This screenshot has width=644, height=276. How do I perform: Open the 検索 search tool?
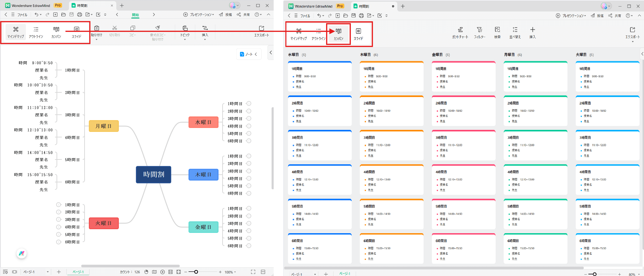pos(497,33)
